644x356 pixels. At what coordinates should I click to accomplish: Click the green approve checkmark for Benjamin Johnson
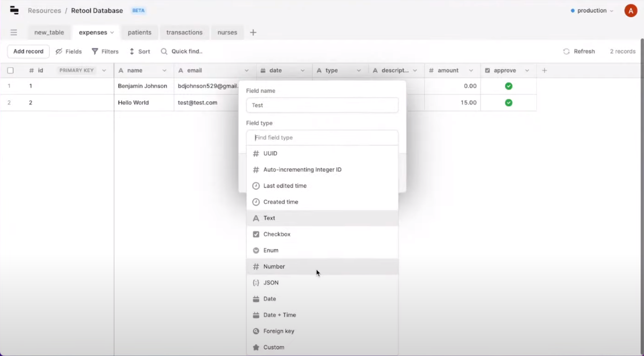pyautogui.click(x=508, y=86)
